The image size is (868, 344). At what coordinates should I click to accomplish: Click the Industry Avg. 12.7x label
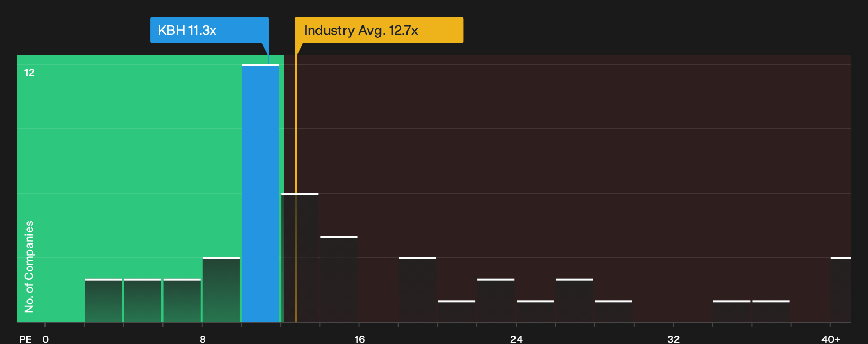pos(379,30)
